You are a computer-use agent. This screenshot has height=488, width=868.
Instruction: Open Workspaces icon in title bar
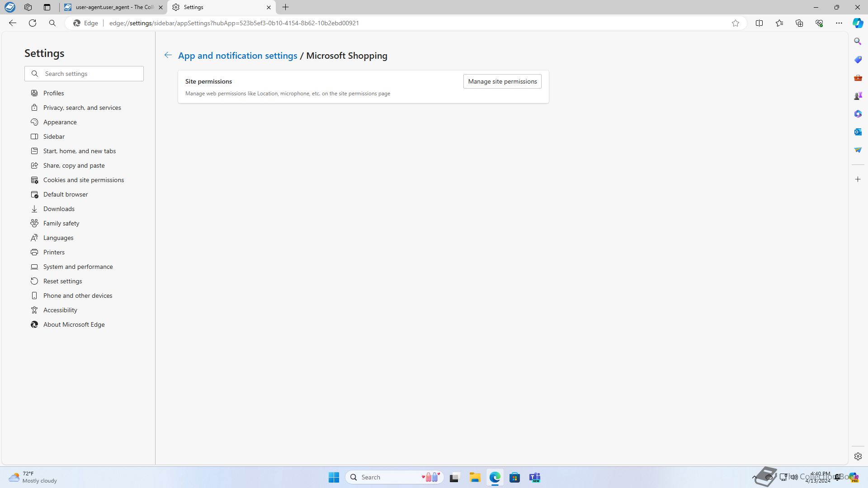point(28,7)
